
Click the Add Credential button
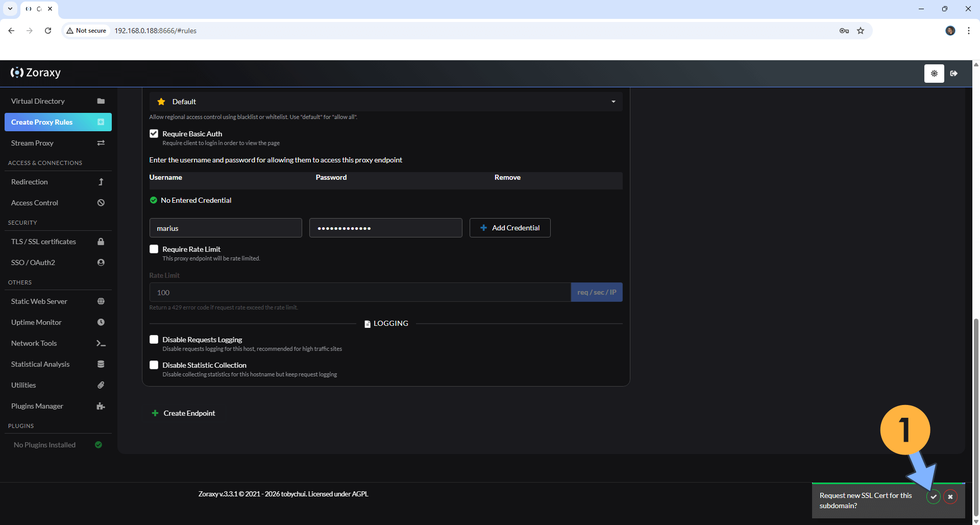(x=509, y=228)
